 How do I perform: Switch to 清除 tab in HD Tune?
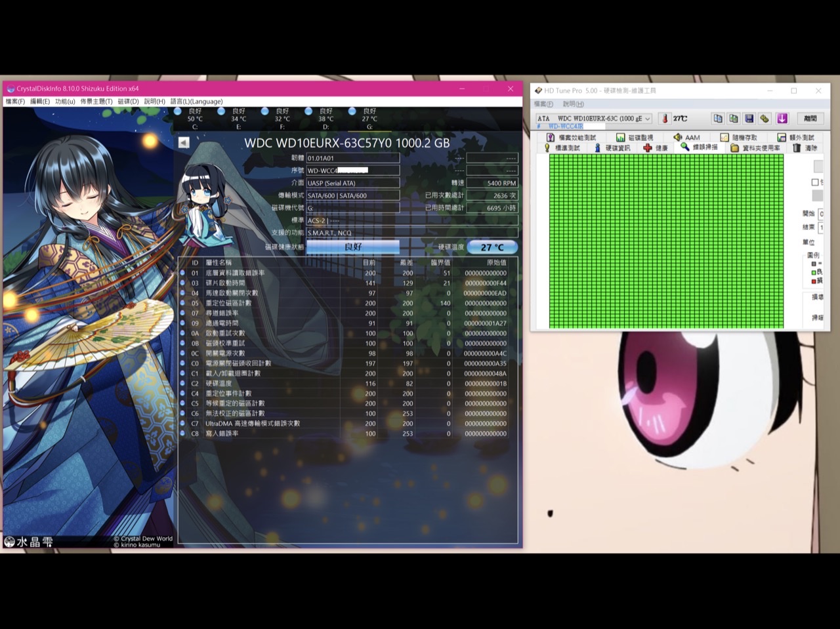[x=805, y=148]
